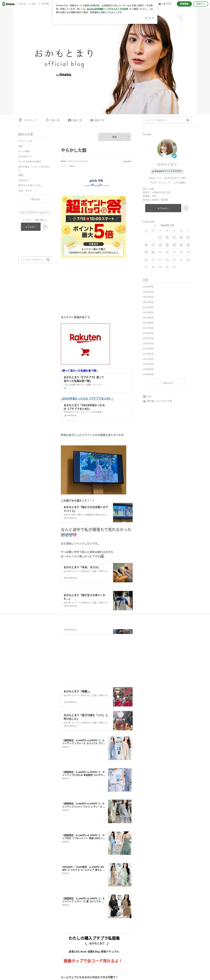Image resolution: width=210 pixels, height=980 pixels.
Task: Open the 負担 previous-article button
Action: [115, 137]
